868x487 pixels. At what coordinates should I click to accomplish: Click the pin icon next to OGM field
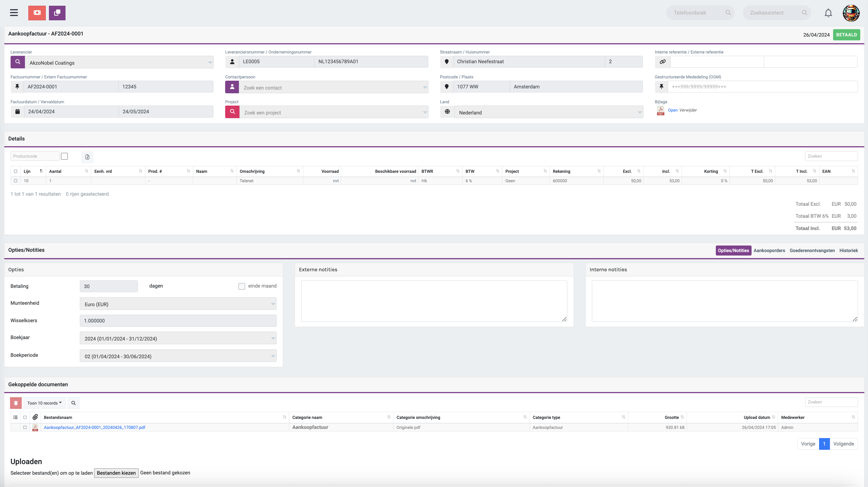pos(661,87)
